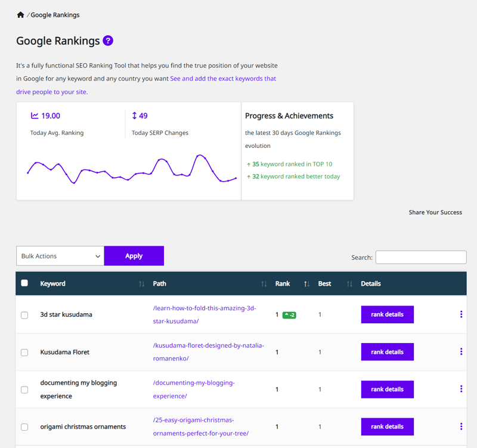Open the three-dot menu for Kusudama Floret
Image resolution: width=477 pixels, height=448 pixels.
point(461,352)
